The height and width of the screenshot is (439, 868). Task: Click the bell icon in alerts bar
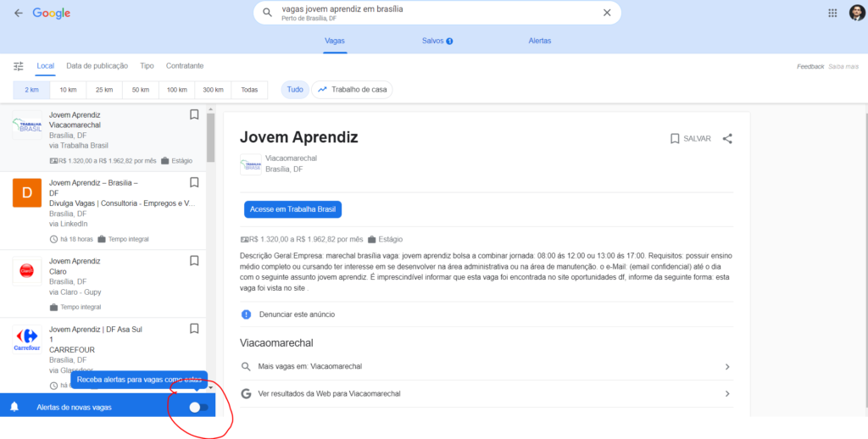14,408
